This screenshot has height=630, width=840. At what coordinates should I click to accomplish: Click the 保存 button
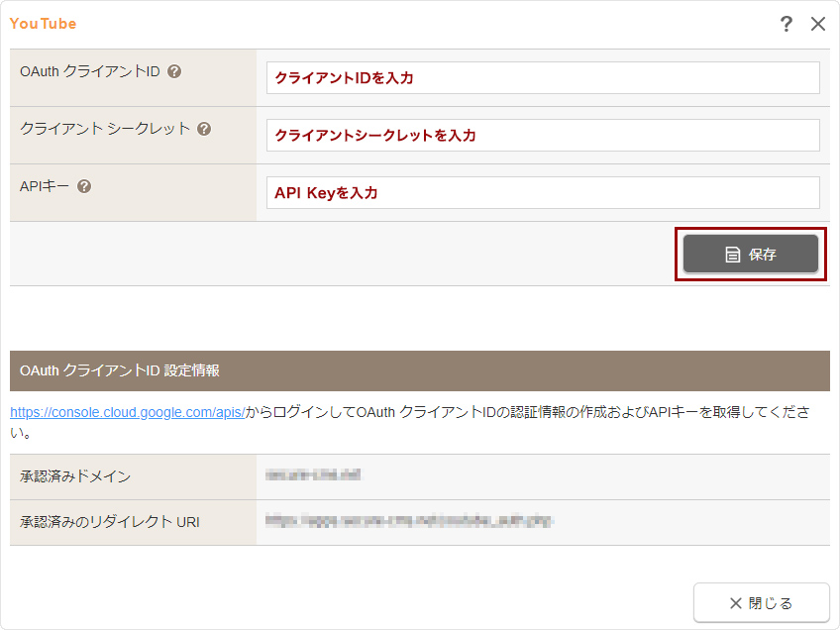751,254
